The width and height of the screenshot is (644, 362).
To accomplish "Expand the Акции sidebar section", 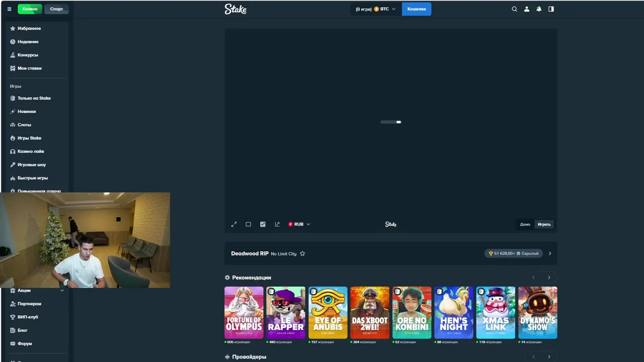I will tap(62, 290).
